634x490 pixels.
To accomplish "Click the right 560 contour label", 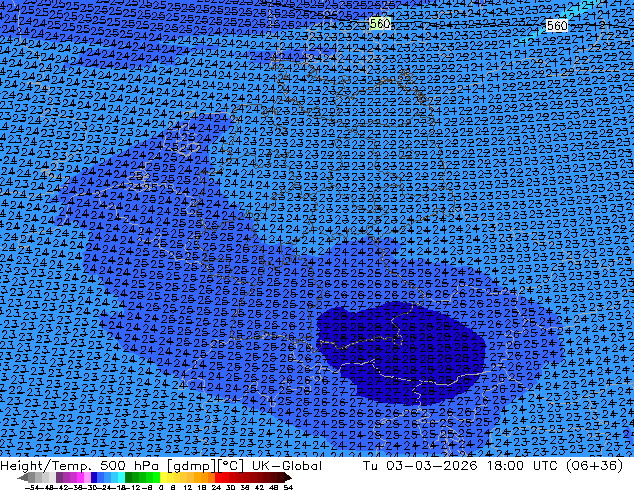I will pos(557,26).
